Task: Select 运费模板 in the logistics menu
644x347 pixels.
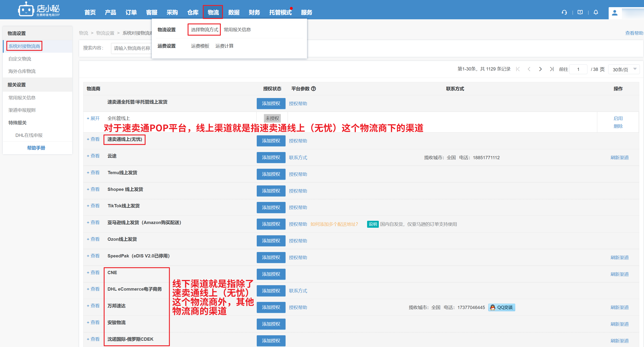Action: click(x=200, y=46)
